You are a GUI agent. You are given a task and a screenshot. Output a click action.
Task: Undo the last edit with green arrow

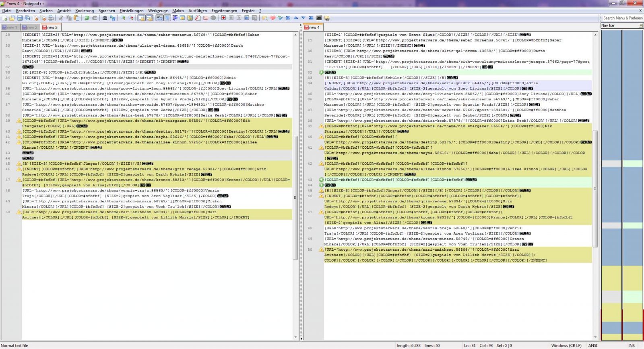tap(87, 18)
